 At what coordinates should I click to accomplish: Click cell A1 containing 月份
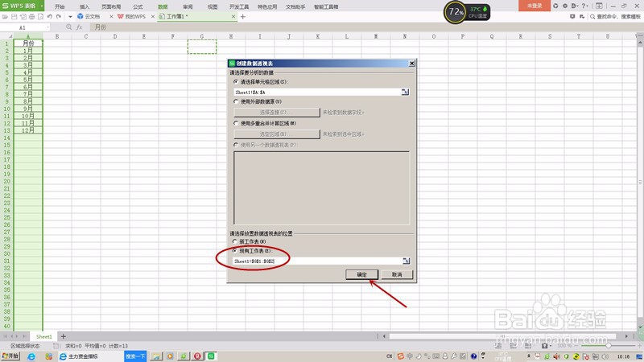tap(28, 43)
